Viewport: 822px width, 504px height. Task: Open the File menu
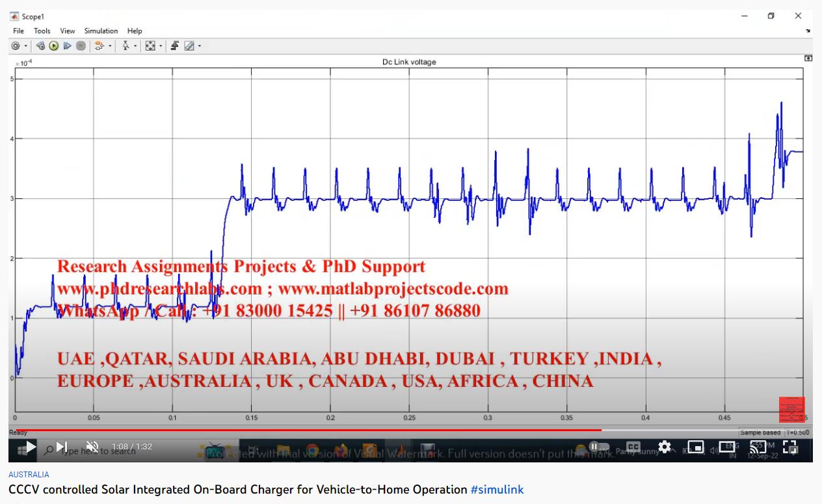click(18, 31)
